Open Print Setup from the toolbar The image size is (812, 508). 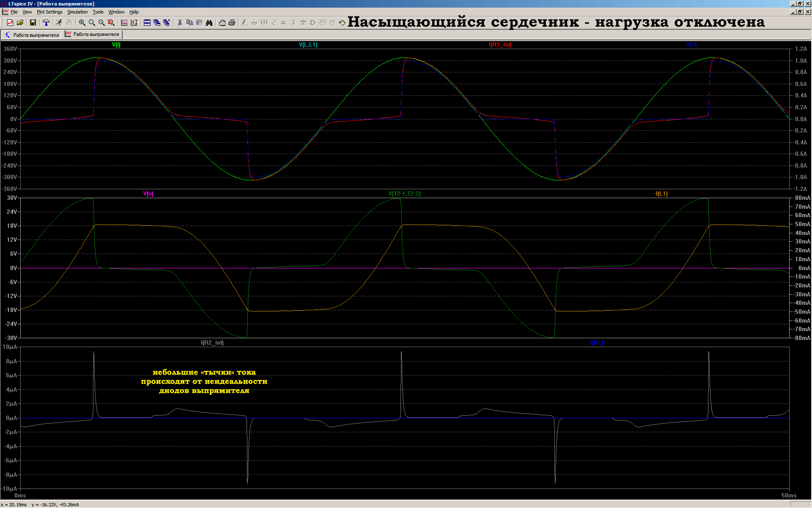(222, 23)
